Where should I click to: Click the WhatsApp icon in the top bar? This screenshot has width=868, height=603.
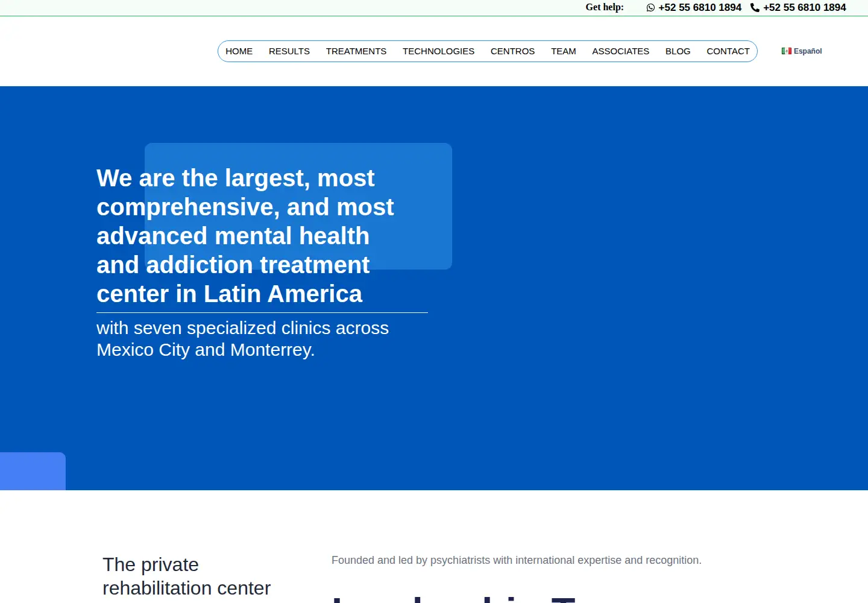pyautogui.click(x=650, y=8)
